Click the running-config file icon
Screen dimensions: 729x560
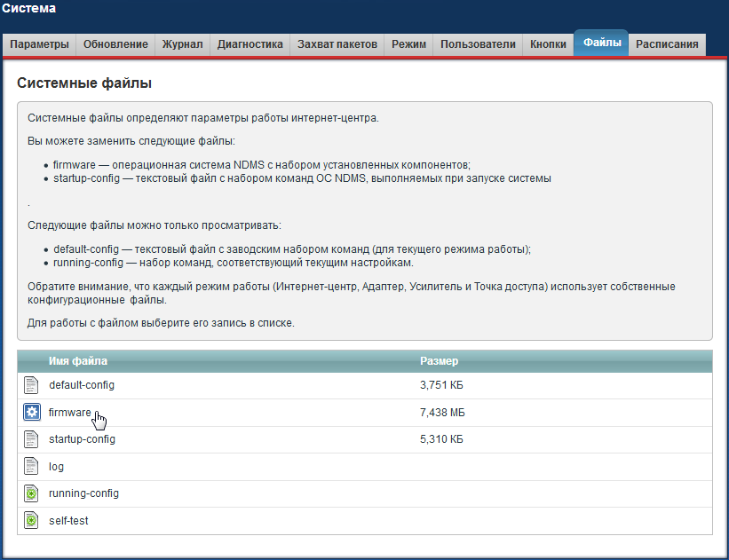point(32,493)
